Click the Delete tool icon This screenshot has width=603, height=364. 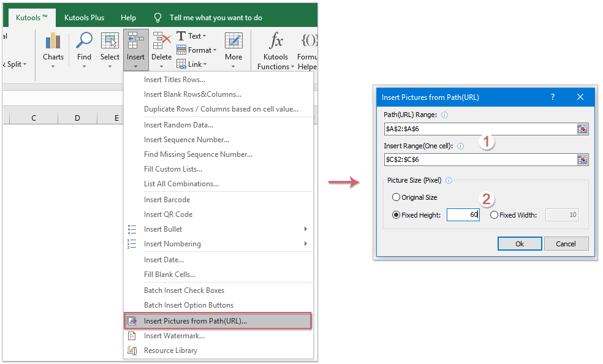pos(161,40)
